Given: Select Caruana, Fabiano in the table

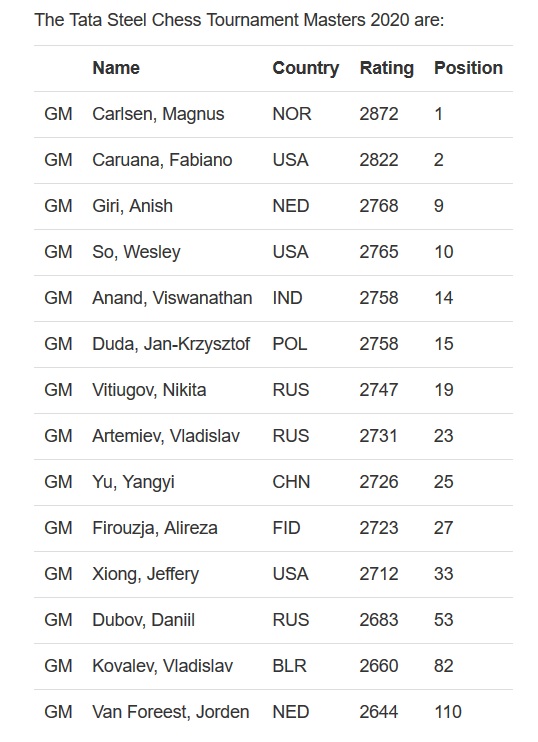Looking at the screenshot, I should pos(162,160).
